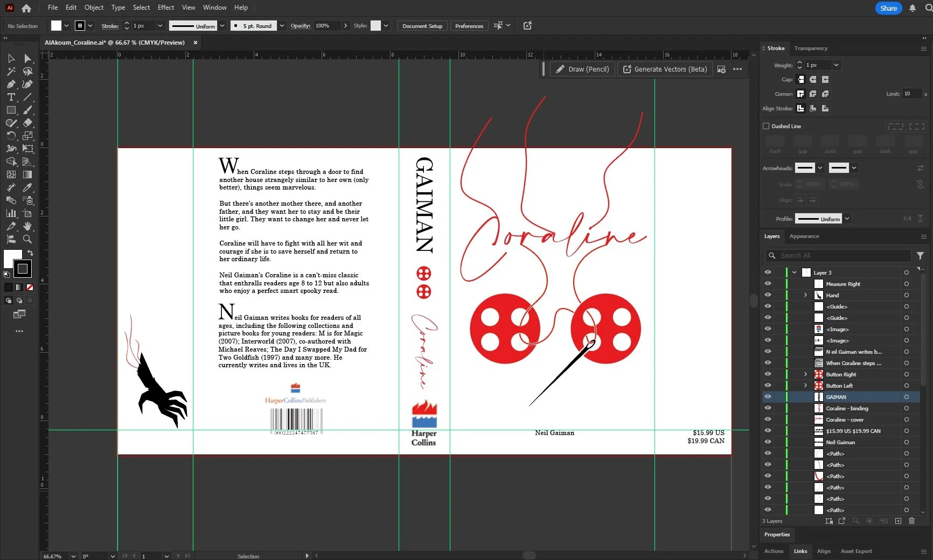Open the notifications bell icon
933x560 pixels.
913,8
